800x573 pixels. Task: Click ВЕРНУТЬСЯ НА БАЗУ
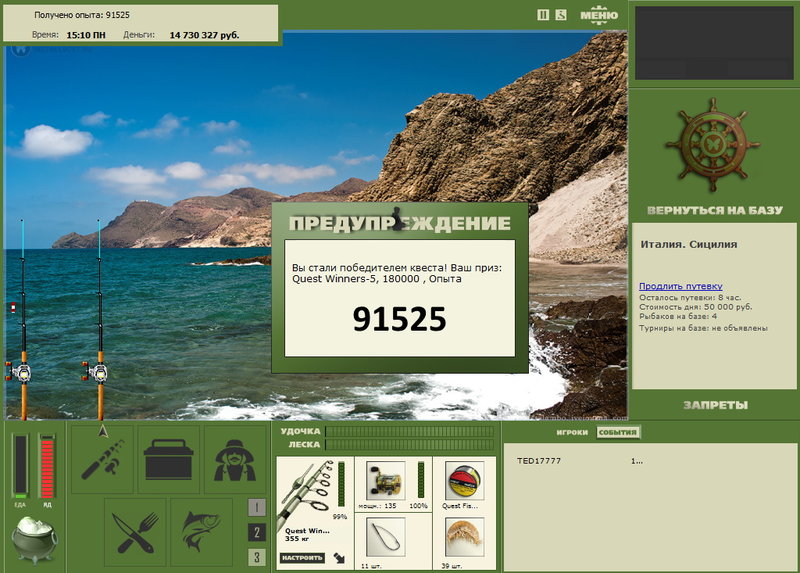coord(714,210)
